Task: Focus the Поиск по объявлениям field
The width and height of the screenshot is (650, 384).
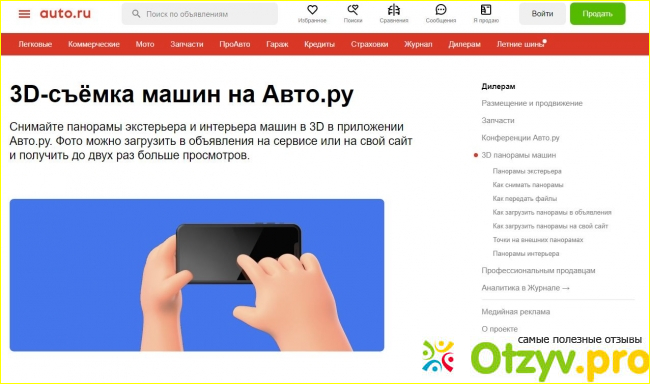Action: [x=199, y=14]
